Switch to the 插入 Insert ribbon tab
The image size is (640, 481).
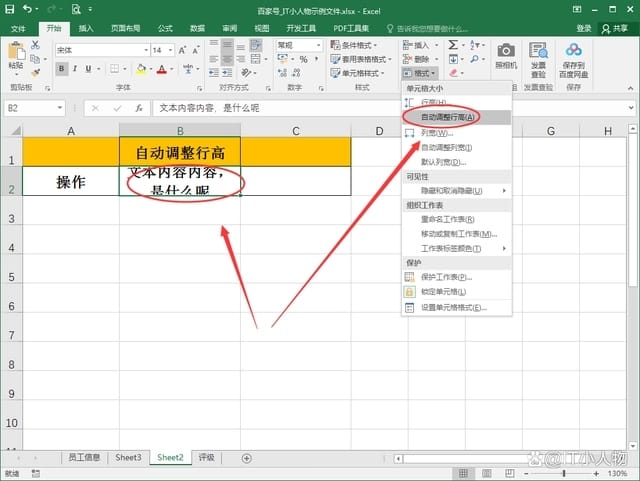(86, 28)
